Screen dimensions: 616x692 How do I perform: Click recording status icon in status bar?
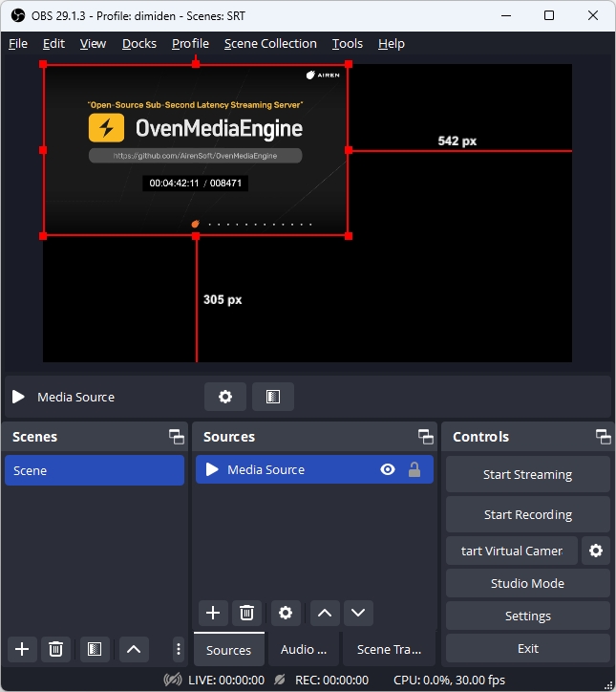[x=279, y=680]
